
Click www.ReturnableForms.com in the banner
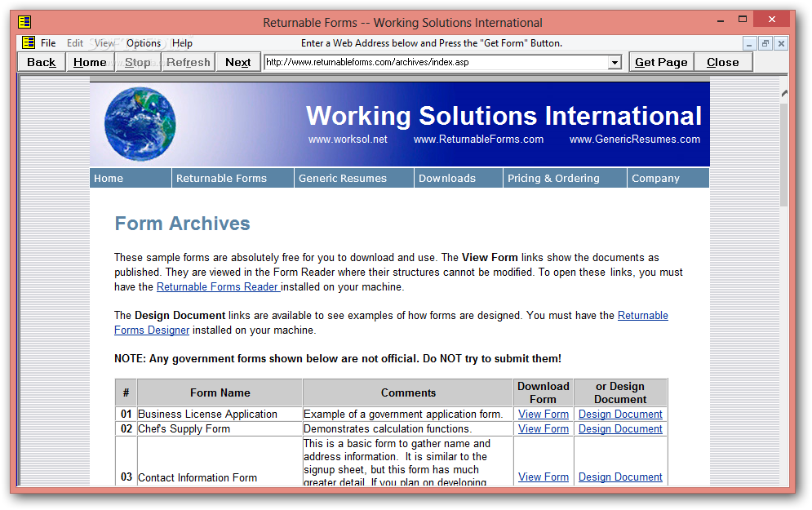478,140
